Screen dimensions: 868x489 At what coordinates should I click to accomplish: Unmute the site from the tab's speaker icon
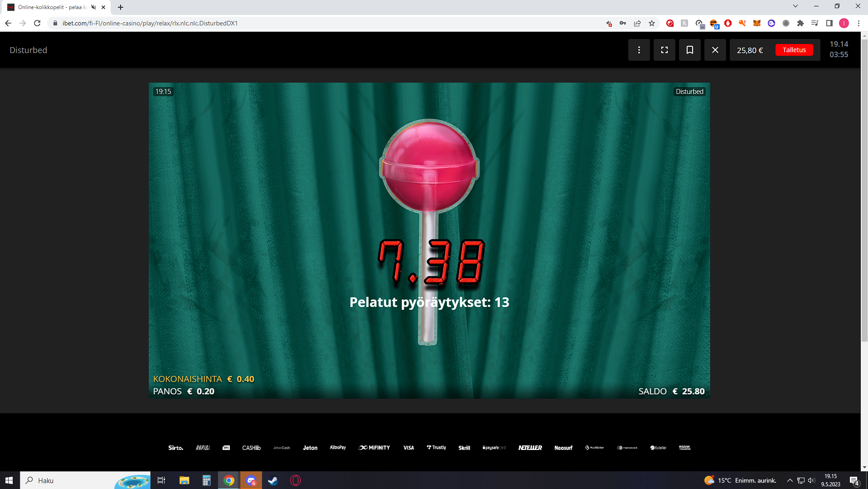[x=93, y=7]
